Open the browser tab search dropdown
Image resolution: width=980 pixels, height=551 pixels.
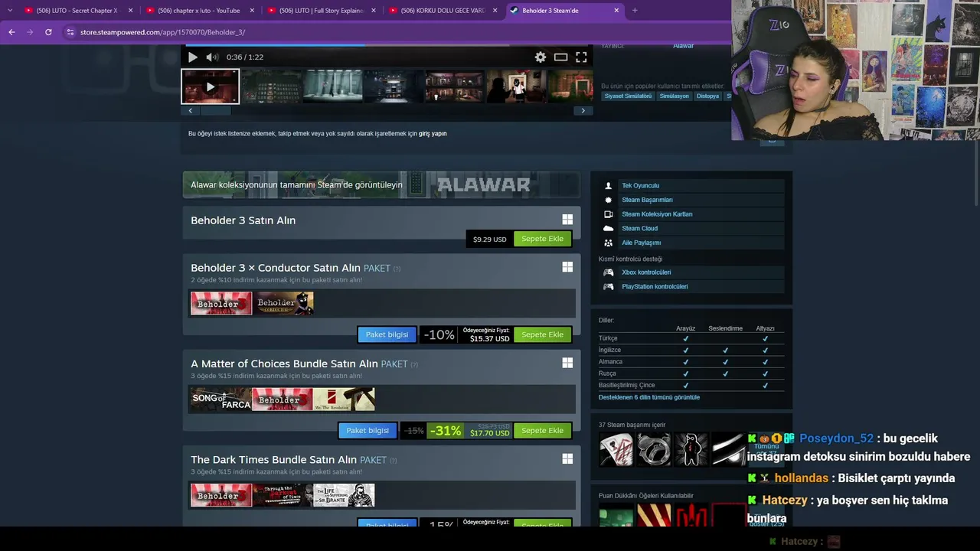tap(9, 10)
